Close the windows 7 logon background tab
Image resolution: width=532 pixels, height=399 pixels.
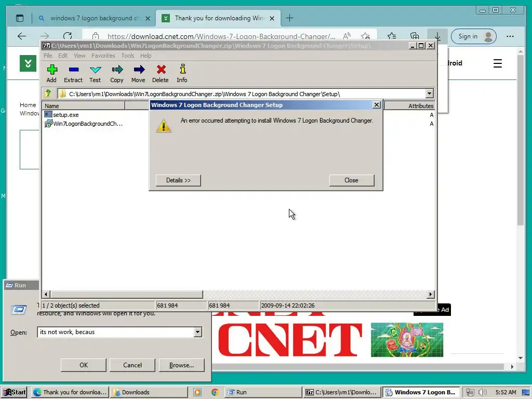(x=148, y=19)
